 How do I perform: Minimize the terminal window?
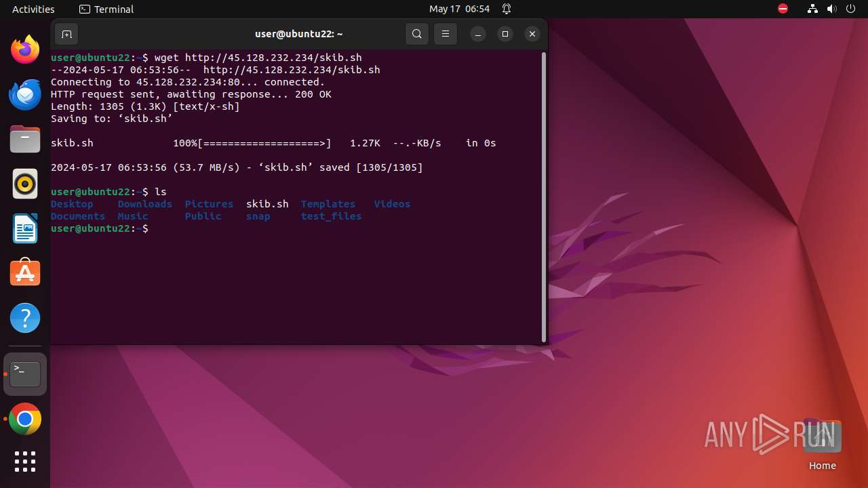478,34
